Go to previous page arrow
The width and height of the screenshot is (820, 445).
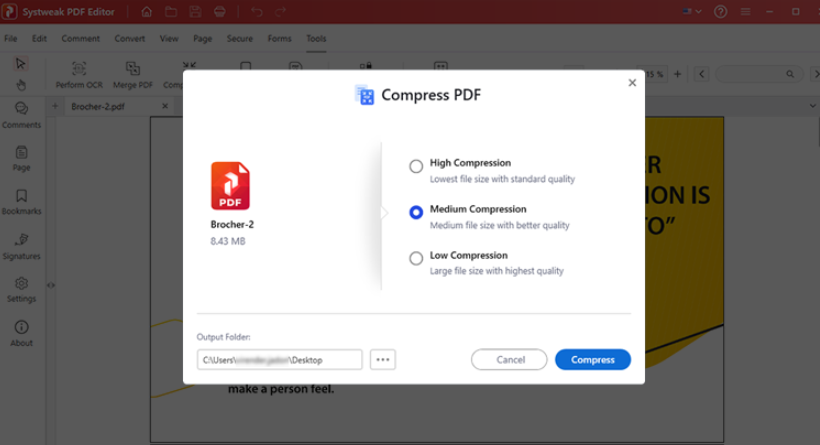[x=702, y=74]
